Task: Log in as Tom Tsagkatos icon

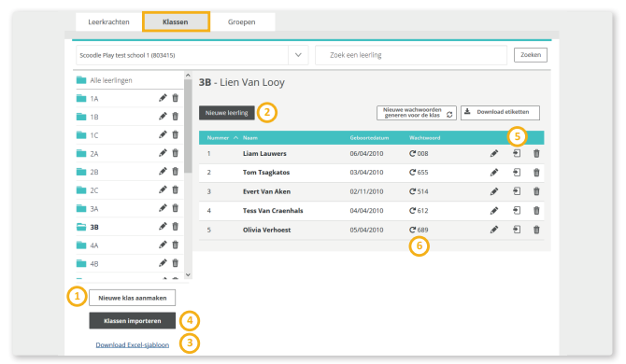Action: coord(517,173)
